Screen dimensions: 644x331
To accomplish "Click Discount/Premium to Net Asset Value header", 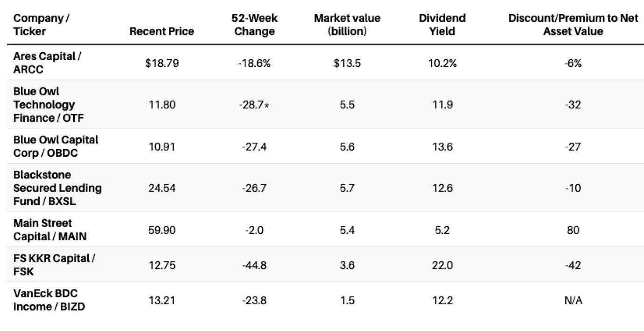I will 573,25.
